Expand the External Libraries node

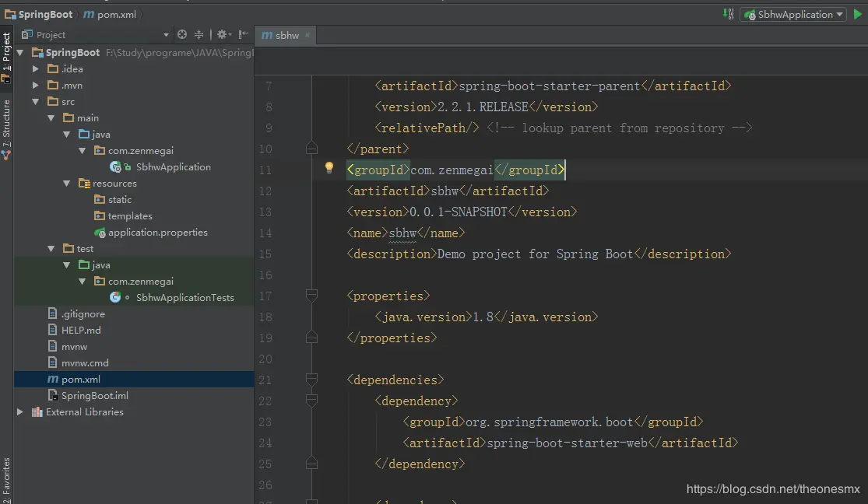click(x=20, y=412)
